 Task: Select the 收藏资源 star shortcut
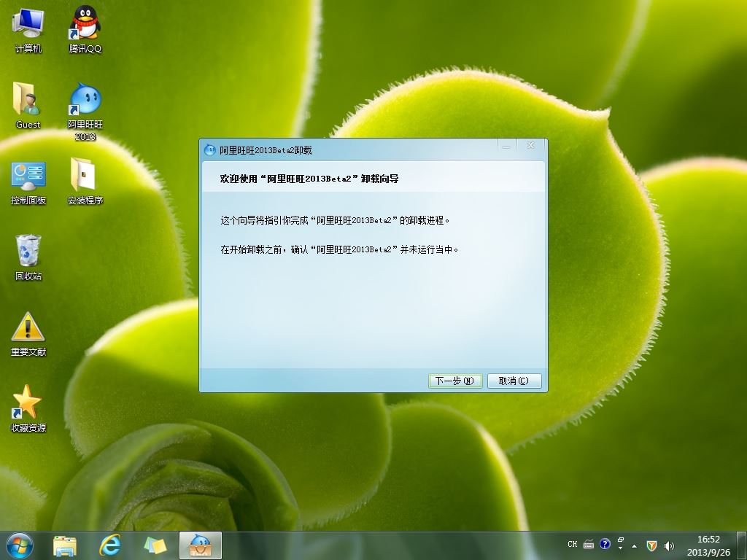coord(28,408)
